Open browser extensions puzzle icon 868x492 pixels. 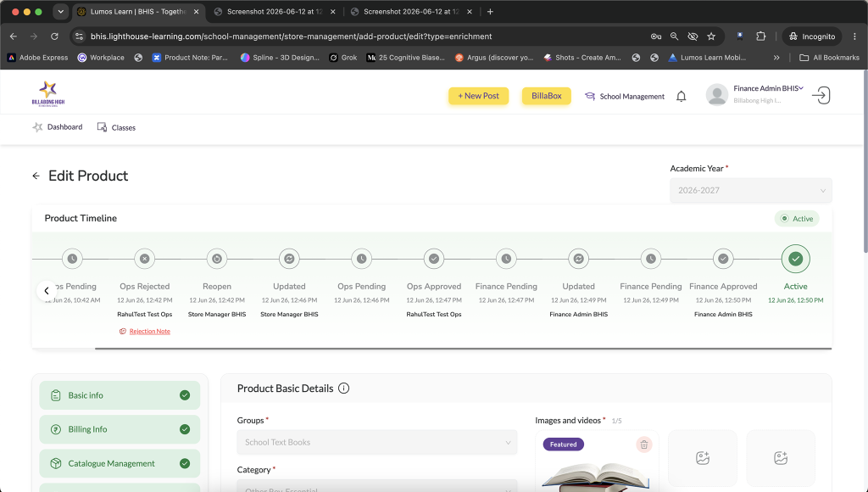click(x=760, y=36)
